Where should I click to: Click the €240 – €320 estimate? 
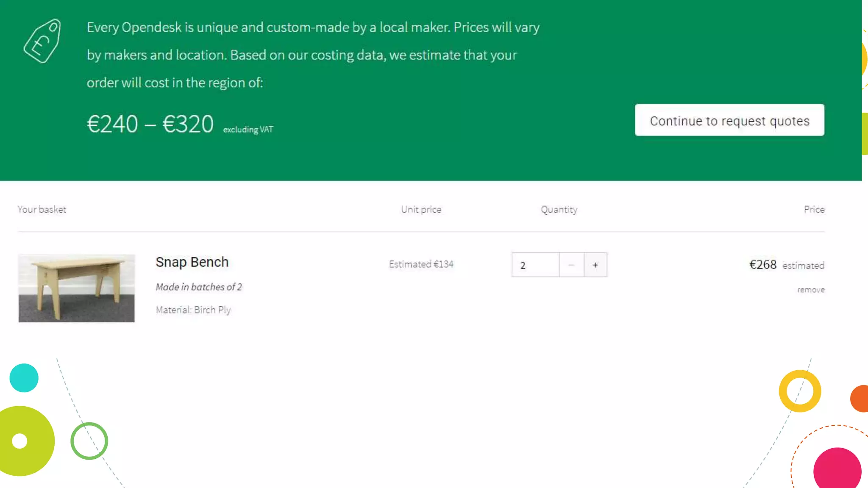point(150,124)
